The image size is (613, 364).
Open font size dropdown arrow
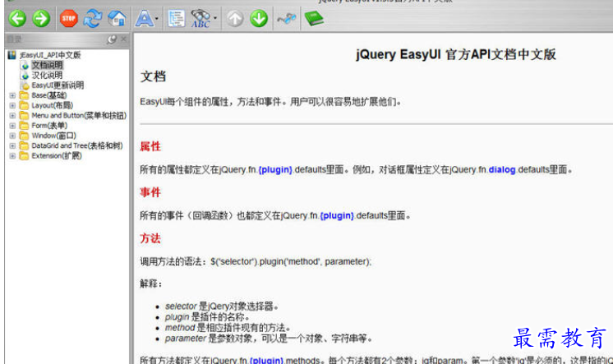click(x=157, y=18)
